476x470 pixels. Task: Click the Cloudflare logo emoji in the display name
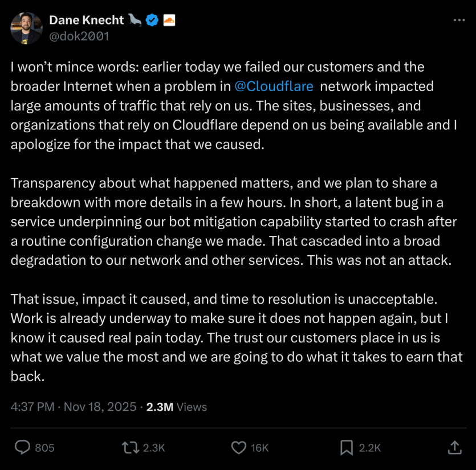(x=169, y=19)
